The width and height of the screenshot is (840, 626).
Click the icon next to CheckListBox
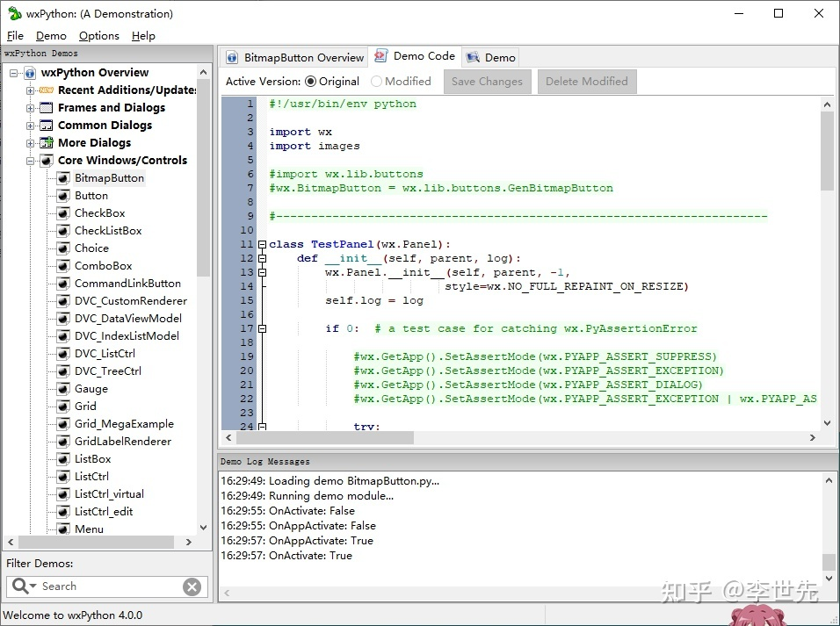[63, 231]
